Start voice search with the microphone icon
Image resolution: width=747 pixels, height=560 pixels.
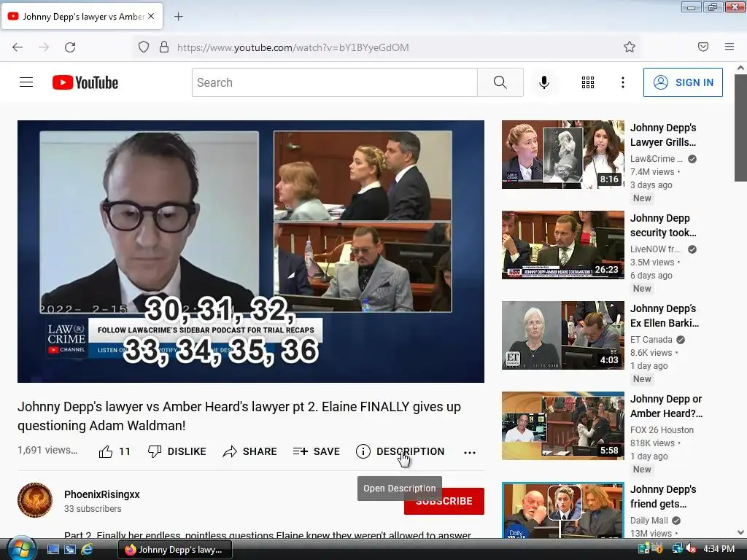pyautogui.click(x=543, y=82)
